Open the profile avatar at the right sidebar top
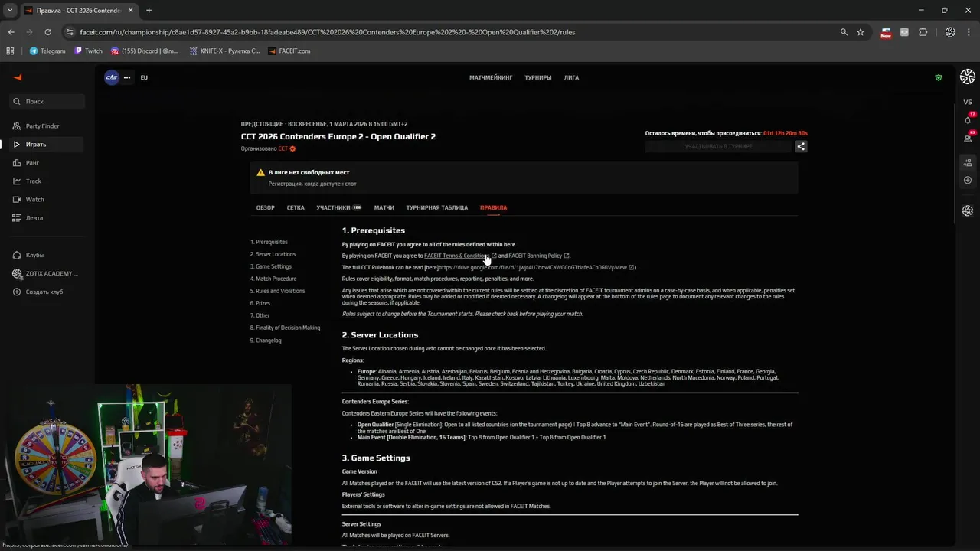This screenshot has width=980, height=551. point(968,77)
